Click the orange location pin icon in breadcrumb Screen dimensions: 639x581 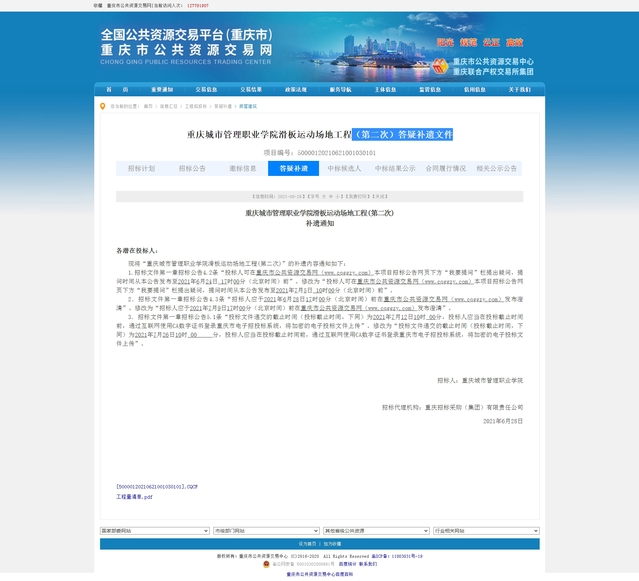102,106
